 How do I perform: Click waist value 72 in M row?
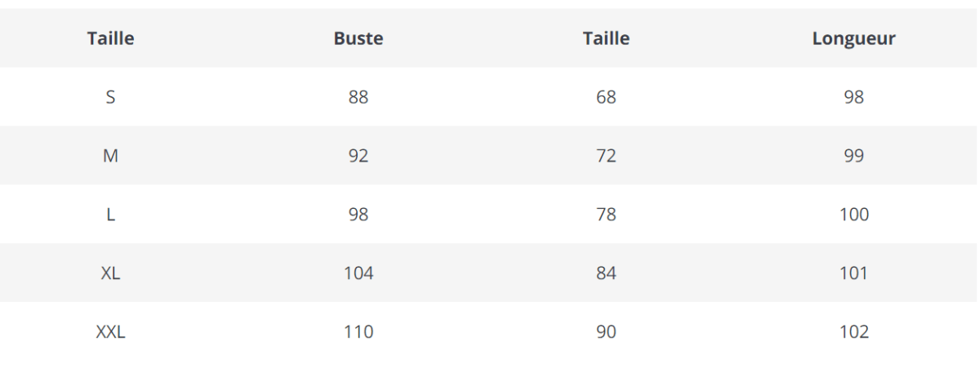click(x=606, y=156)
